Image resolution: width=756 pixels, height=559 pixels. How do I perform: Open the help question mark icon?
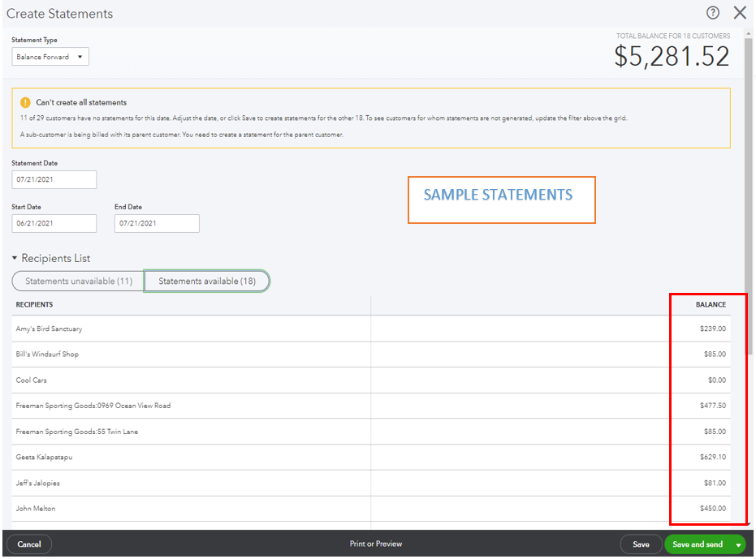(x=713, y=12)
